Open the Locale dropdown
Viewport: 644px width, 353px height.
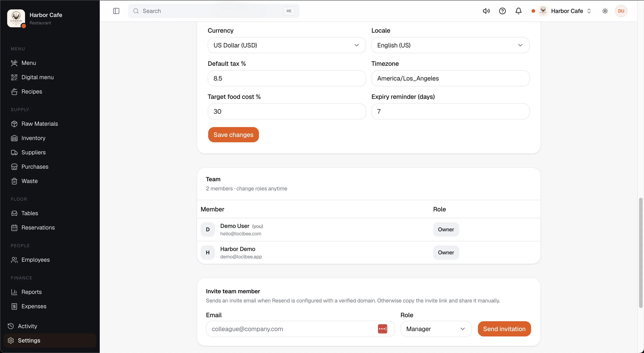point(450,45)
